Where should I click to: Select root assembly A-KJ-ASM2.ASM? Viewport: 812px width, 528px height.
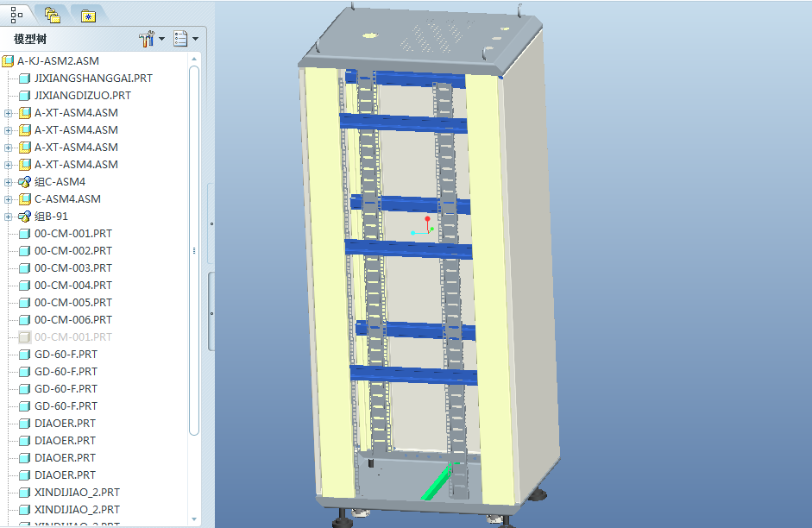point(58,61)
